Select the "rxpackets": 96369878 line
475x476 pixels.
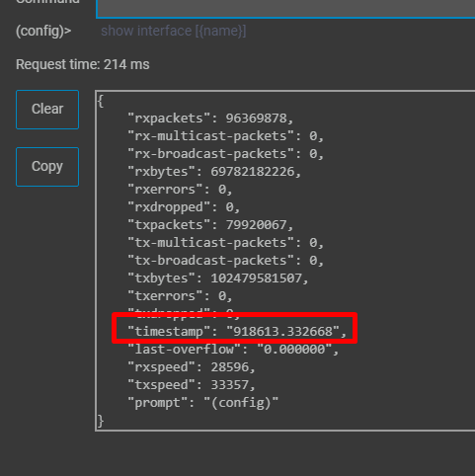click(210, 119)
